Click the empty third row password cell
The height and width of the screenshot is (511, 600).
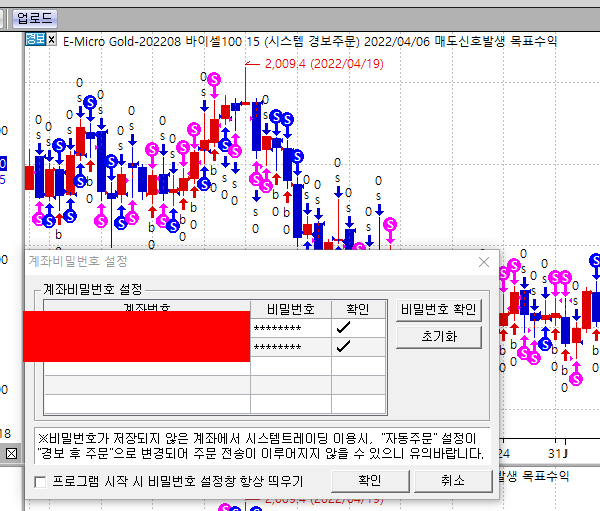[x=290, y=366]
